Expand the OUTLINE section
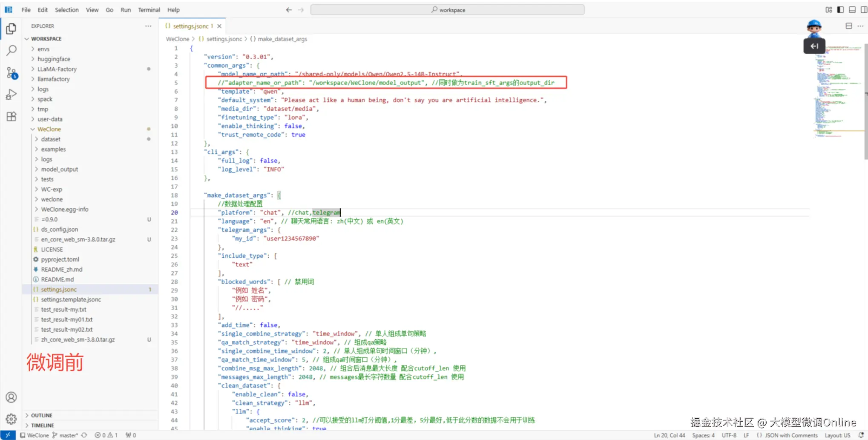The height and width of the screenshot is (440, 868). coord(42,415)
